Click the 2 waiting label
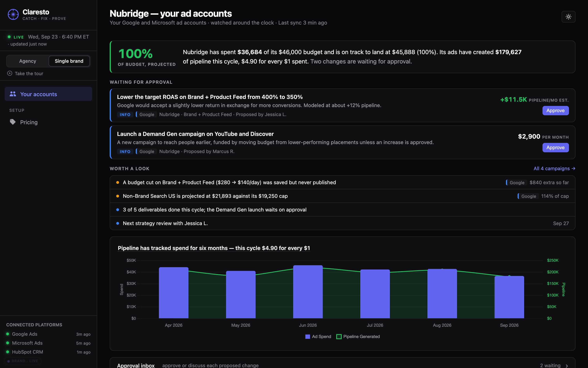The height and width of the screenshot is (368, 588). point(550,365)
